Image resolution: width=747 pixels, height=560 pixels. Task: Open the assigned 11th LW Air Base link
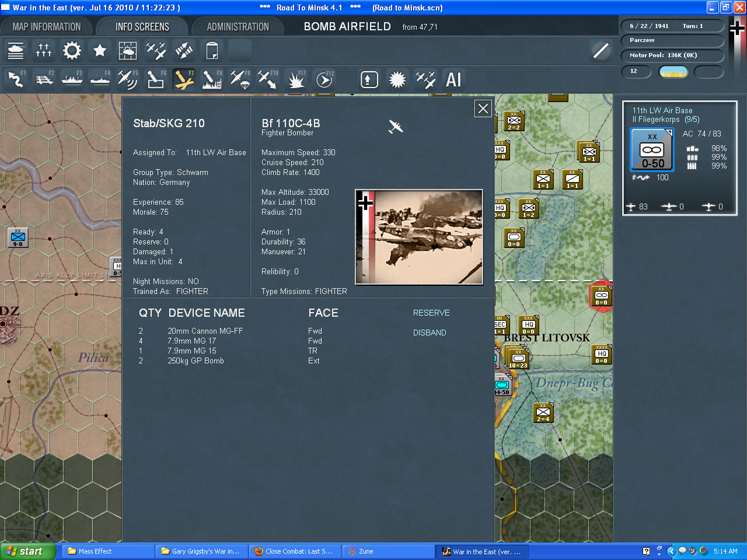coord(216,153)
